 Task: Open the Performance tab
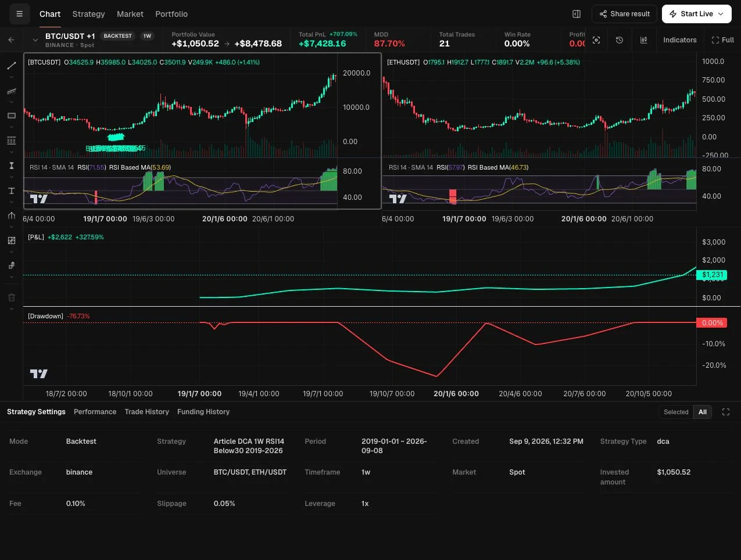point(95,412)
